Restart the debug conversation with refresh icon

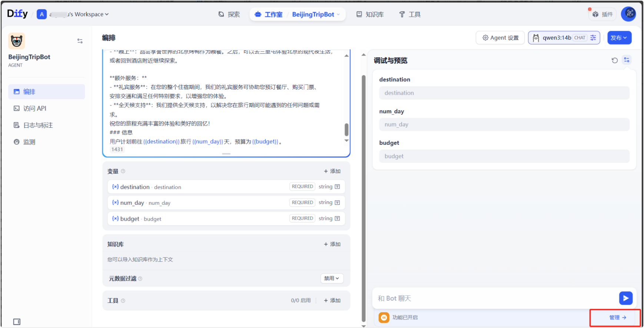pyautogui.click(x=615, y=60)
